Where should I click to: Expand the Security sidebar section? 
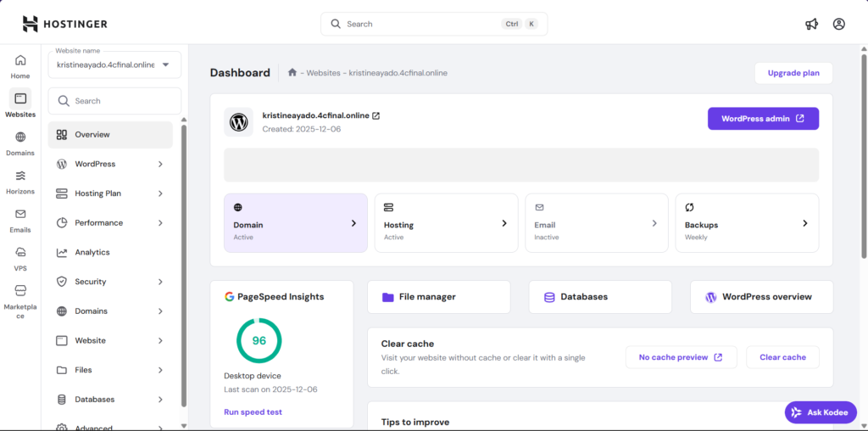tap(110, 282)
